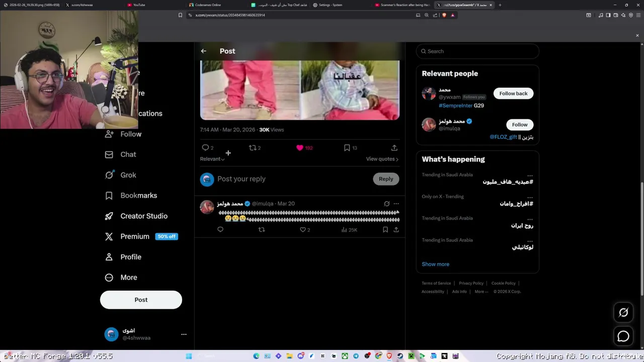Image resolution: width=644 pixels, height=362 pixels.
Task: Open the floating Grok button
Action: (x=623, y=312)
